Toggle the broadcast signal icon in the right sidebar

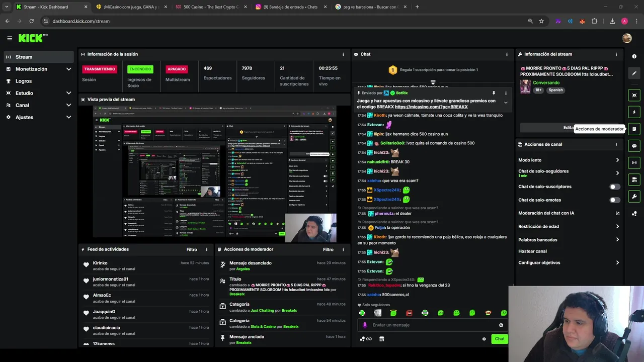click(x=634, y=162)
